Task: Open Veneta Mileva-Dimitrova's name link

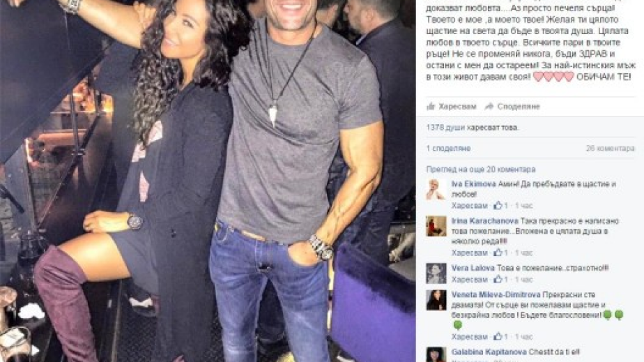Action: tap(496, 294)
